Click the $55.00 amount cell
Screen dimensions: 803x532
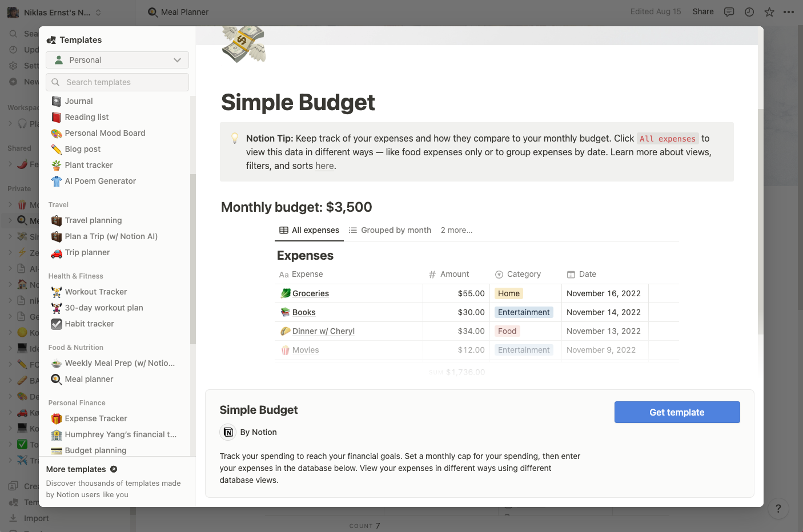click(456, 293)
